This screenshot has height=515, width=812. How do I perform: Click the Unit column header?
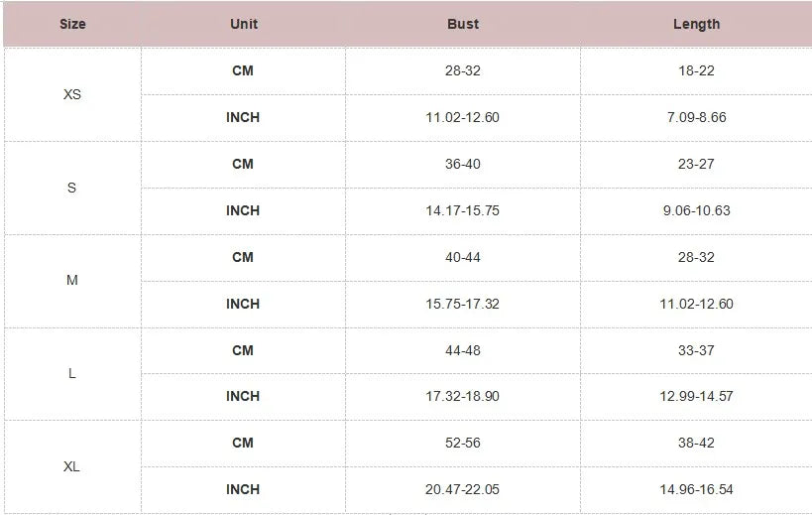click(x=243, y=24)
